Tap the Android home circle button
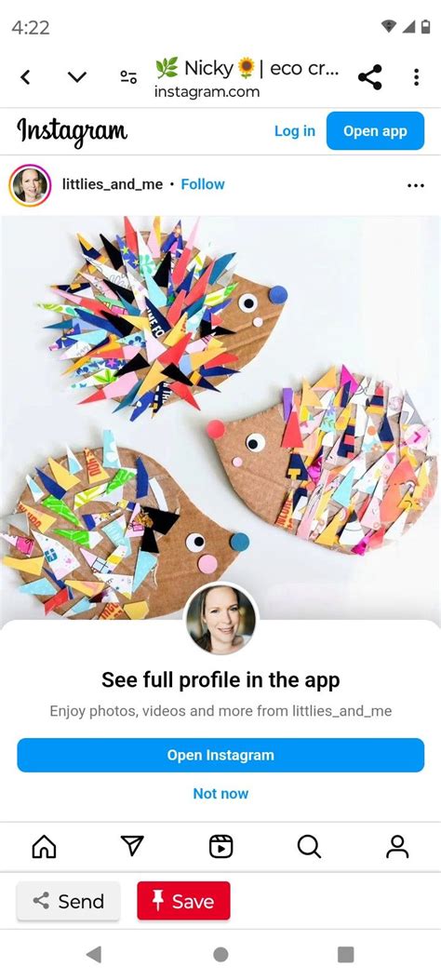Screen dimensions: 441x980 coord(220,954)
